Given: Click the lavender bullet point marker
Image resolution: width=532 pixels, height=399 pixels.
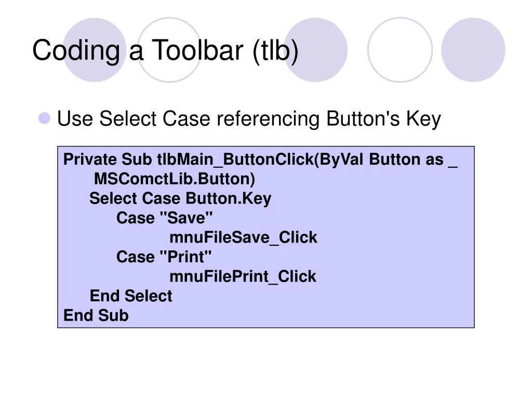Looking at the screenshot, I should pyautogui.click(x=45, y=118).
